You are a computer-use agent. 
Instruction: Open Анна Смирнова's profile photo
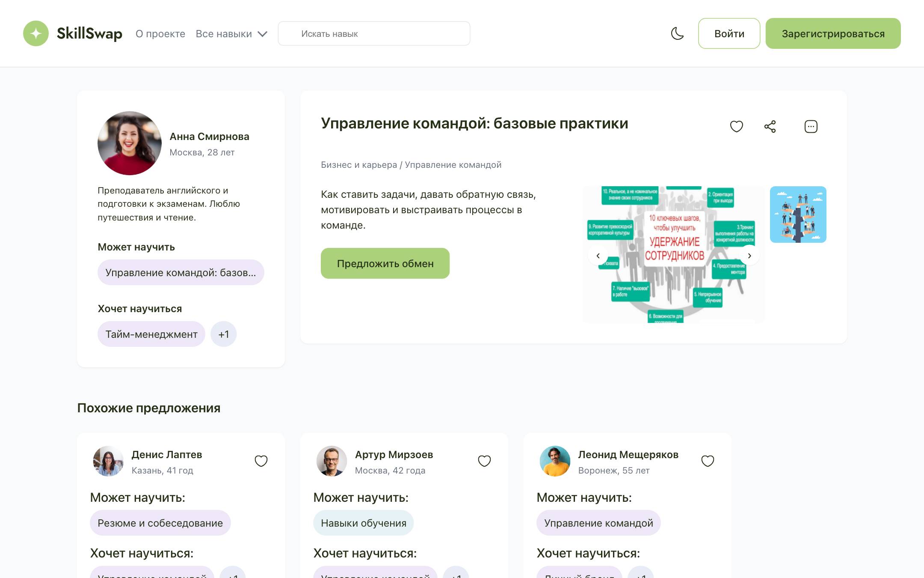130,143
